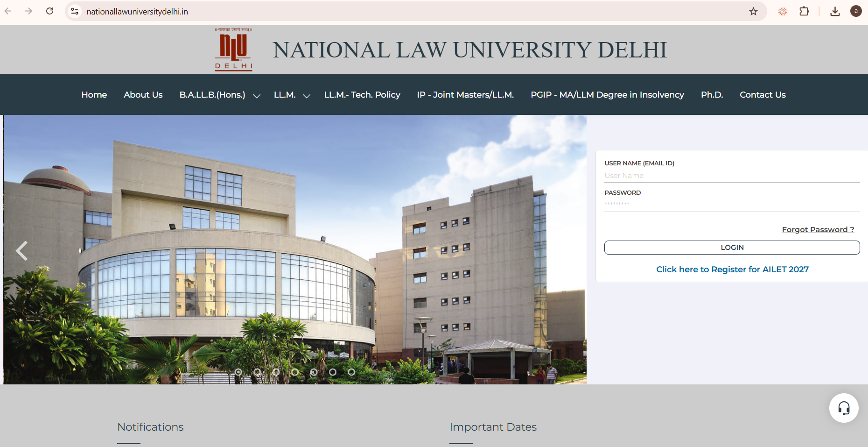Screen dimensions: 868x447
Task: Select the fourth carousel slide dot
Action: (295, 372)
